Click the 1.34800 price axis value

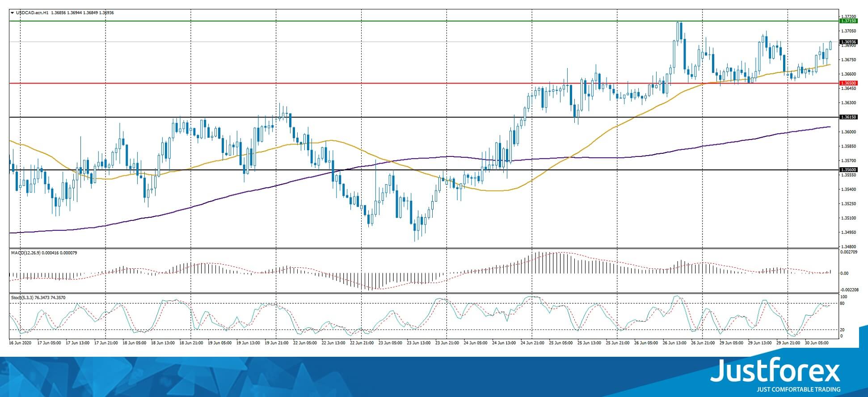(849, 247)
